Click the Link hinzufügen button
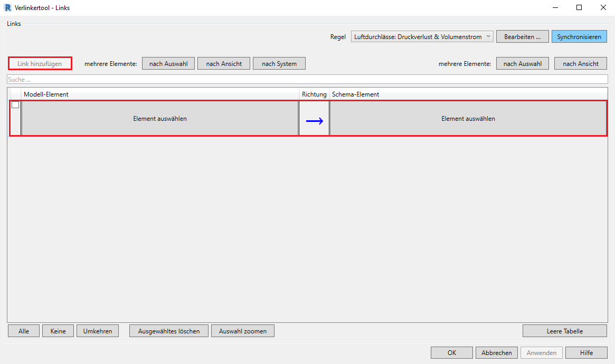Viewport: 615px width, 364px height. pos(40,63)
